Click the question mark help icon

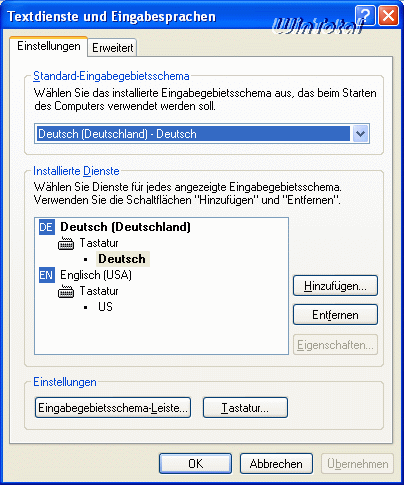tap(365, 16)
